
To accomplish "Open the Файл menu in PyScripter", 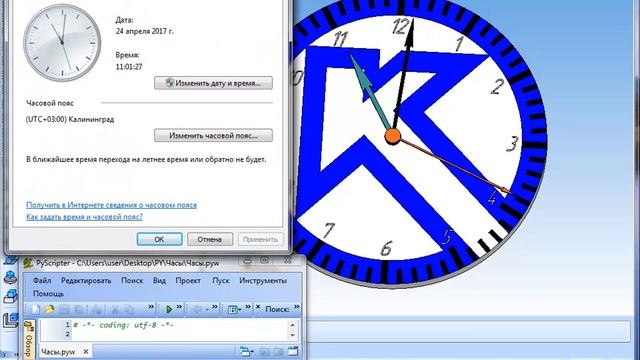I will (42, 280).
